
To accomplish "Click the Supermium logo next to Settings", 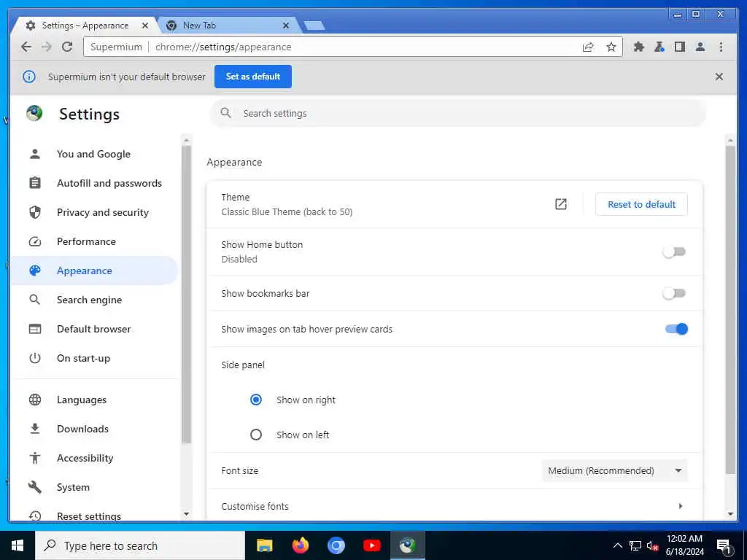I will point(34,113).
